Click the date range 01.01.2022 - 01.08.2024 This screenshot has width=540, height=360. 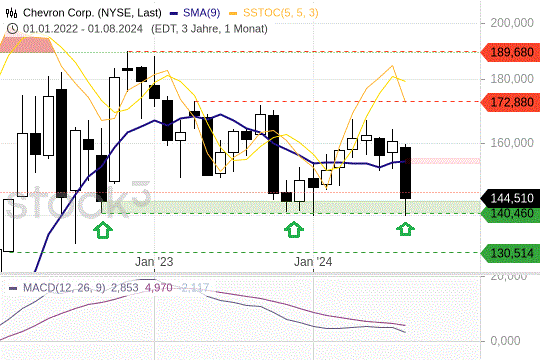(83, 29)
